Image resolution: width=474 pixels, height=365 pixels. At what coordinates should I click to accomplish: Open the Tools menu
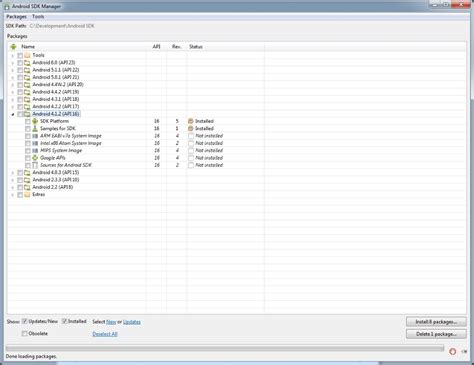[x=38, y=16]
